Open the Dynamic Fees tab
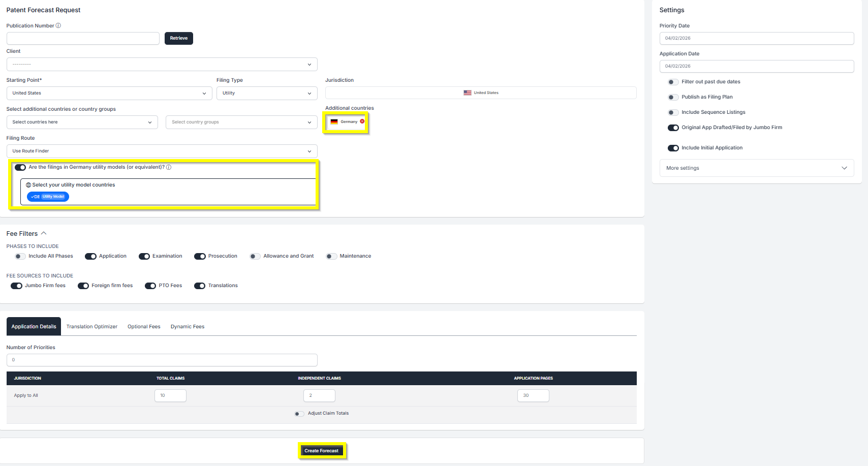This screenshot has height=466, width=868. point(188,327)
